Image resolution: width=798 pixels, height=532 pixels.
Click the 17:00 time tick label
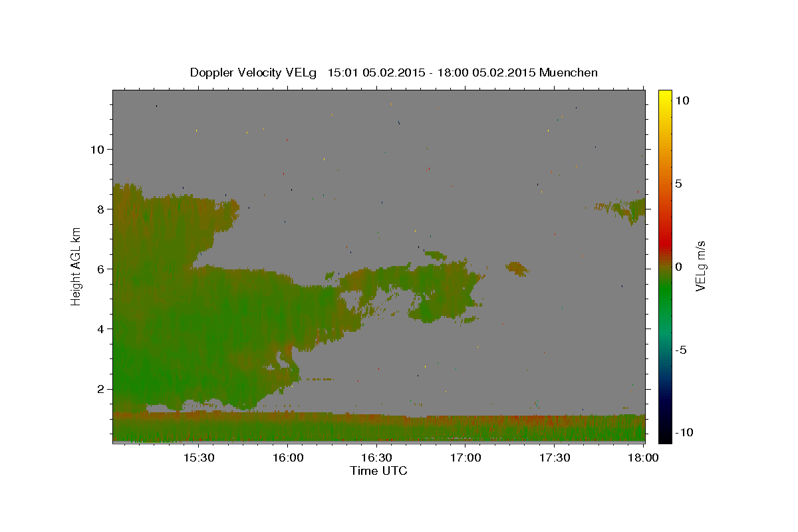point(465,458)
